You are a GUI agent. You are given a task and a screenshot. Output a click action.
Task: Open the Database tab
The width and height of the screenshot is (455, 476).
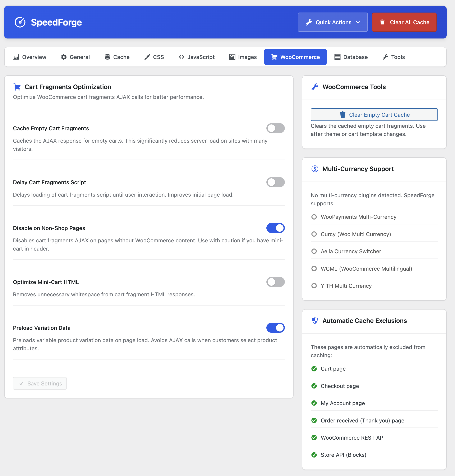pos(351,57)
